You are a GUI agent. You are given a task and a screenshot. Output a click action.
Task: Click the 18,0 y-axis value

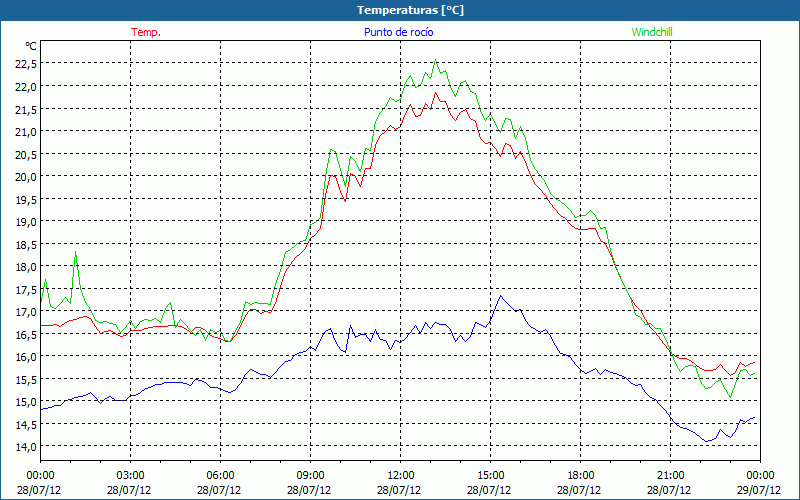click(x=27, y=266)
